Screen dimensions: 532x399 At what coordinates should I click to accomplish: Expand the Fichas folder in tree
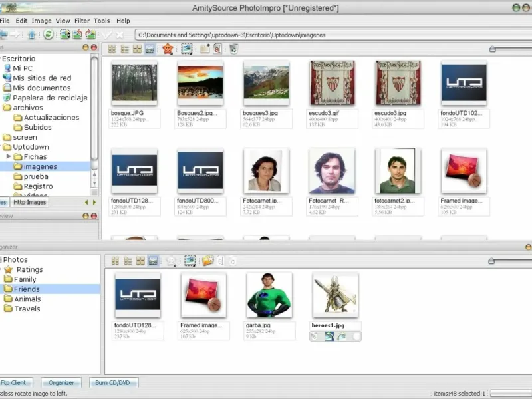[x=9, y=156]
